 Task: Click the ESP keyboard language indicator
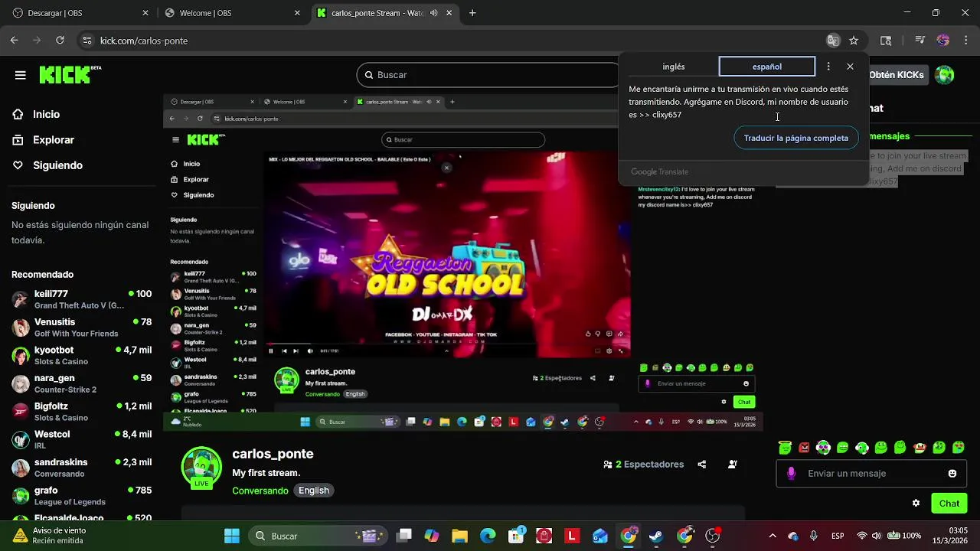[x=837, y=536]
